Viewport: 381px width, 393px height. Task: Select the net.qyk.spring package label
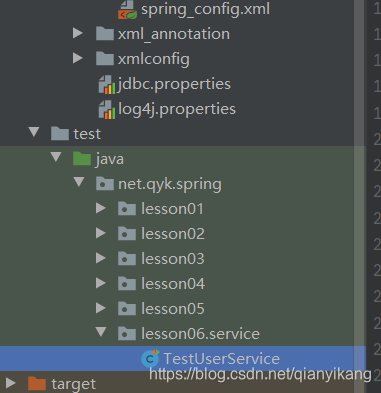170,184
